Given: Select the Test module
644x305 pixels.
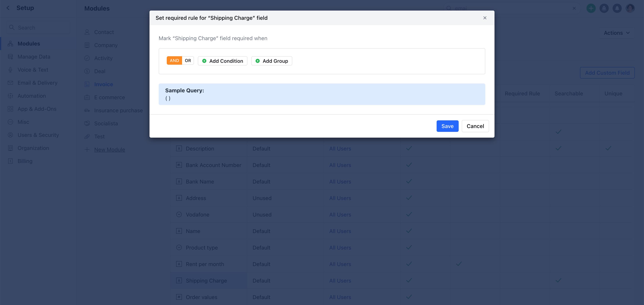Looking at the screenshot, I should coord(99,136).
